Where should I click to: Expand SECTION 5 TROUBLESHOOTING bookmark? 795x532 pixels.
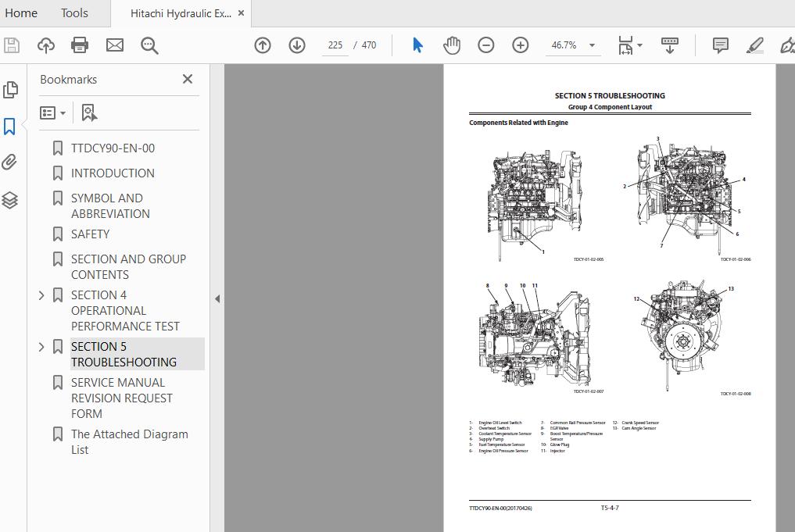[x=41, y=347]
